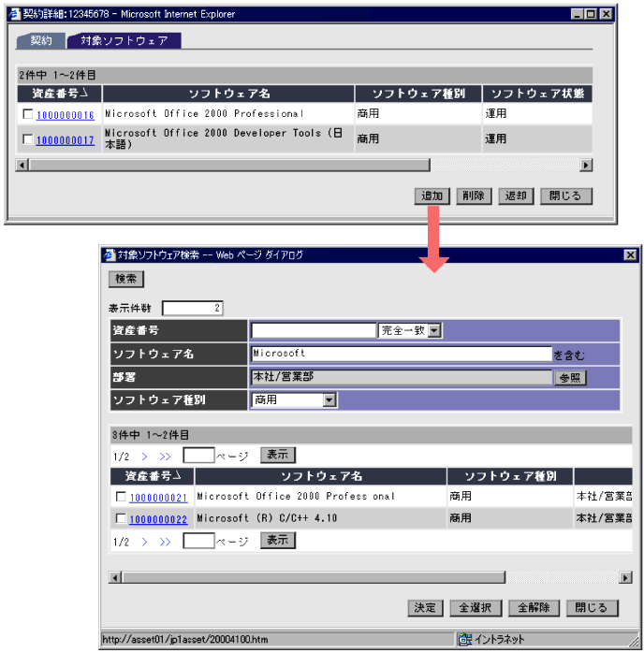The height and width of the screenshot is (653, 644).
Task: Click the 追加 button
Action: tap(432, 196)
